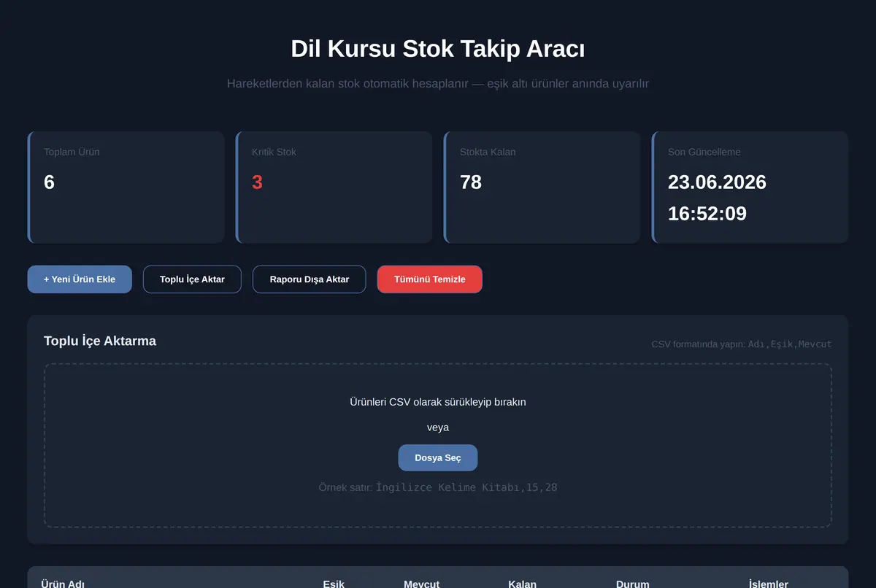Click the CSV format hint 'Adı,Eşik,Mevcut'
The image size is (876, 588).
(x=790, y=344)
